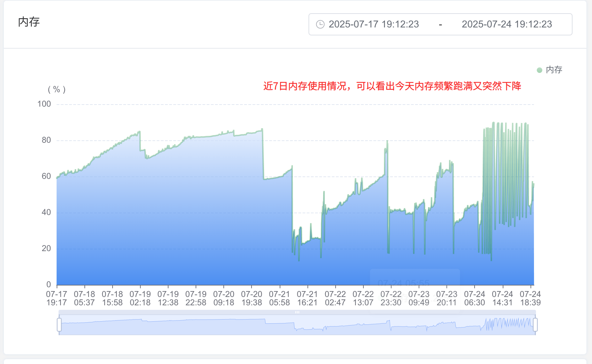Click the 07-22 02:47 time axis label

(335, 298)
